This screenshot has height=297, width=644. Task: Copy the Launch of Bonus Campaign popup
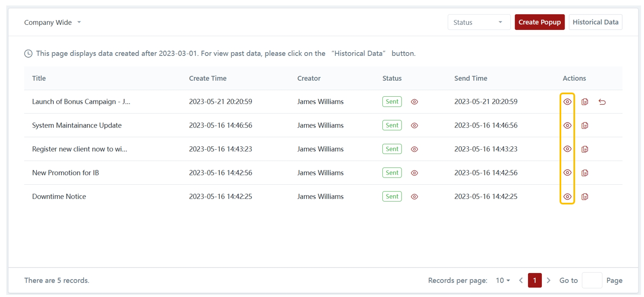(x=584, y=102)
